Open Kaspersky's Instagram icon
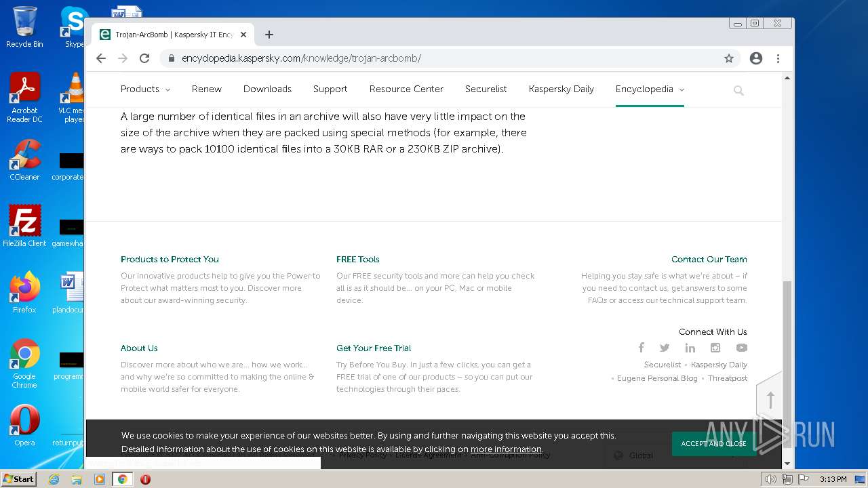 point(715,348)
